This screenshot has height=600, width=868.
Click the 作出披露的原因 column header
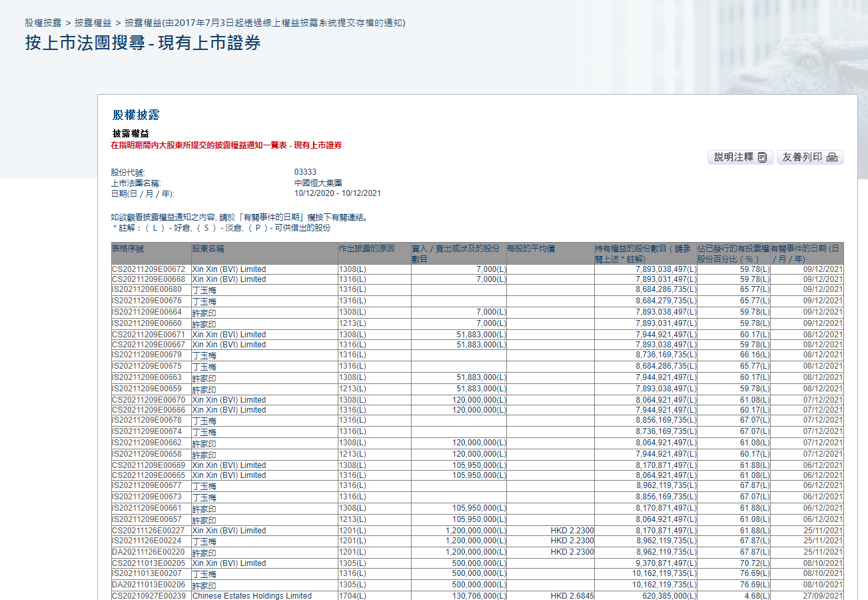point(366,249)
